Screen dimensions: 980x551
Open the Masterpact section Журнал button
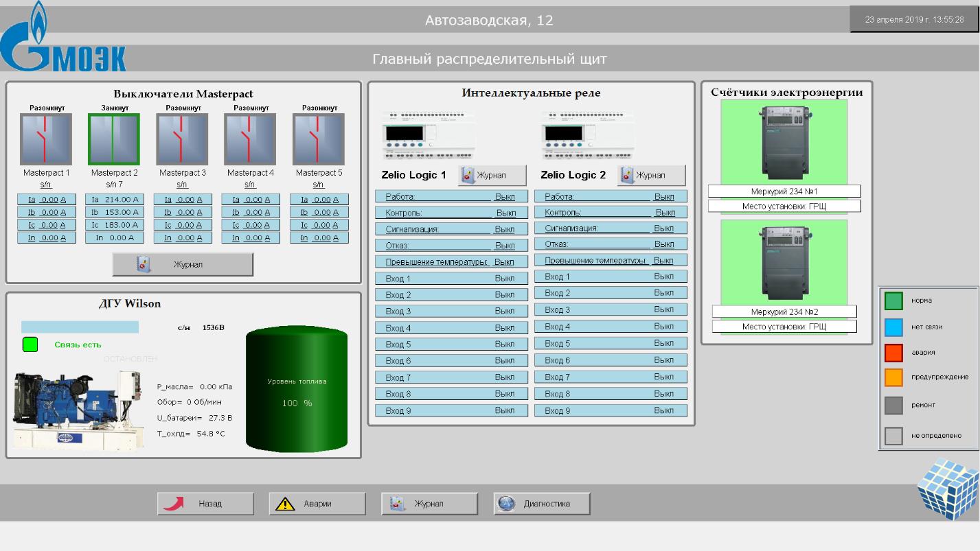click(183, 264)
